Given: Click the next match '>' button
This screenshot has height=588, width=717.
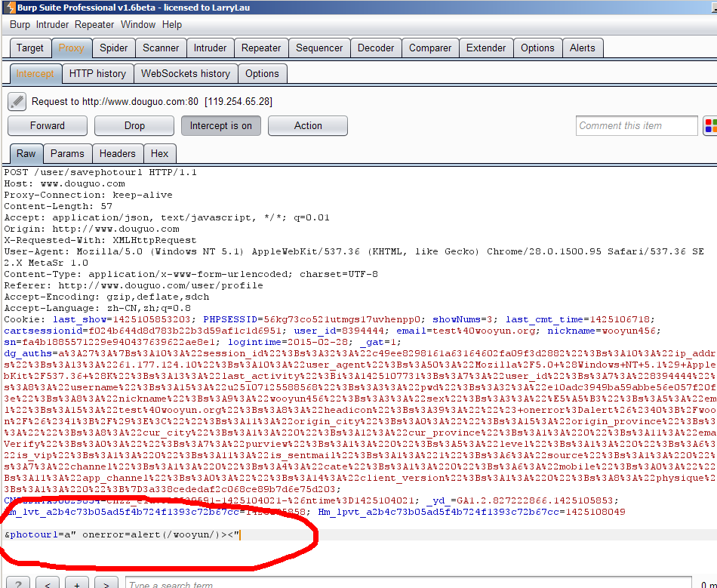Looking at the screenshot, I should 106,584.
